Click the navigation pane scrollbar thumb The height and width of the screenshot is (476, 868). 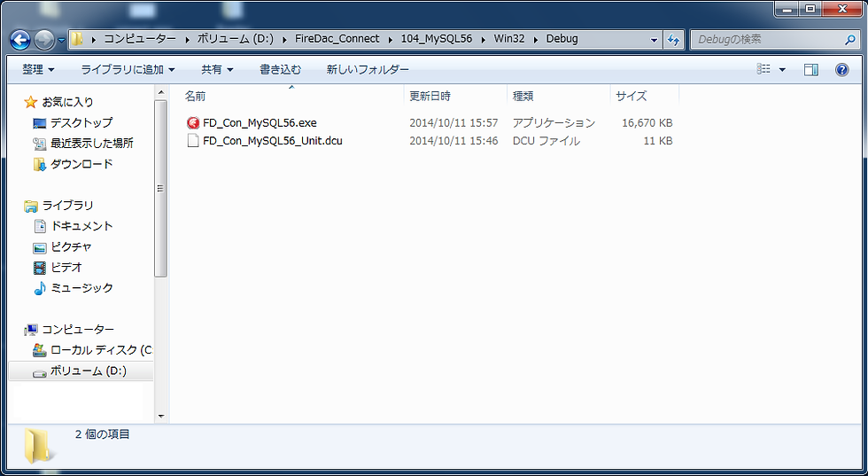(161, 189)
